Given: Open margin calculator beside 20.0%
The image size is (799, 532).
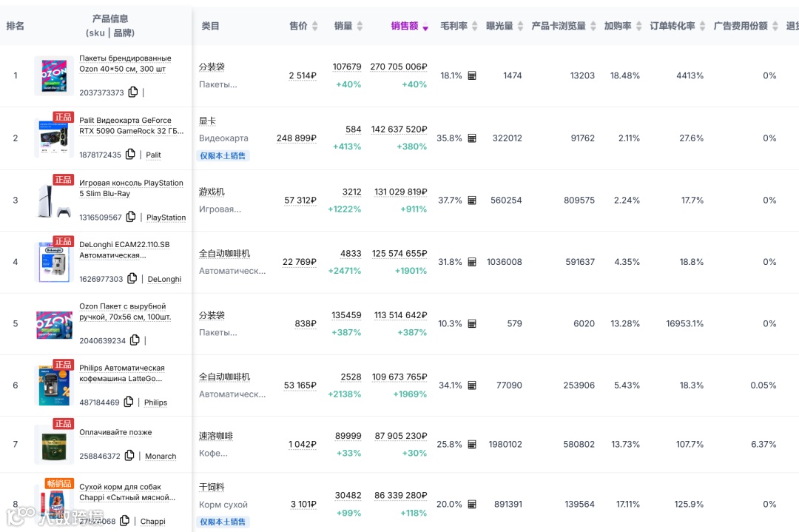Looking at the screenshot, I should pos(472,504).
